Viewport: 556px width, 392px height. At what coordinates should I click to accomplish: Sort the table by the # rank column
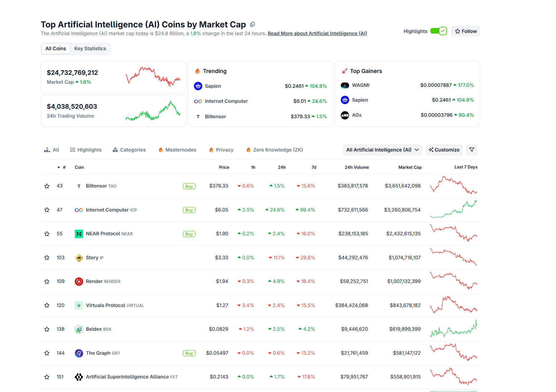pyautogui.click(x=62, y=167)
